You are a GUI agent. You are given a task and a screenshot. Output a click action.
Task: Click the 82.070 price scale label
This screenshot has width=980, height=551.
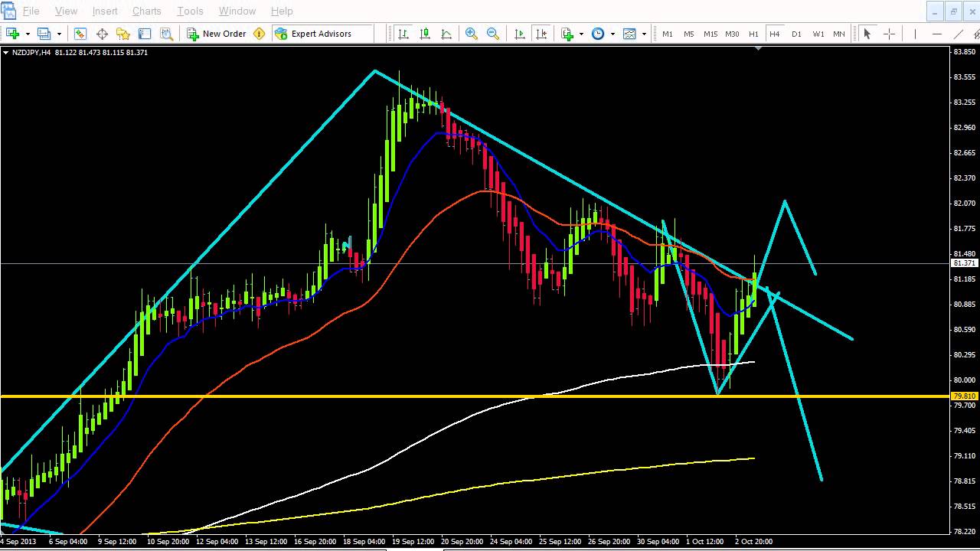click(x=964, y=204)
